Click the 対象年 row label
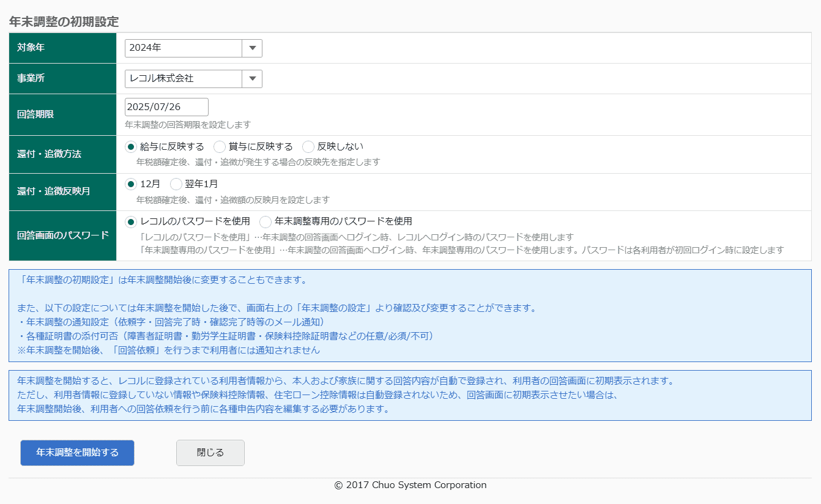This screenshot has width=821, height=504. click(x=31, y=48)
